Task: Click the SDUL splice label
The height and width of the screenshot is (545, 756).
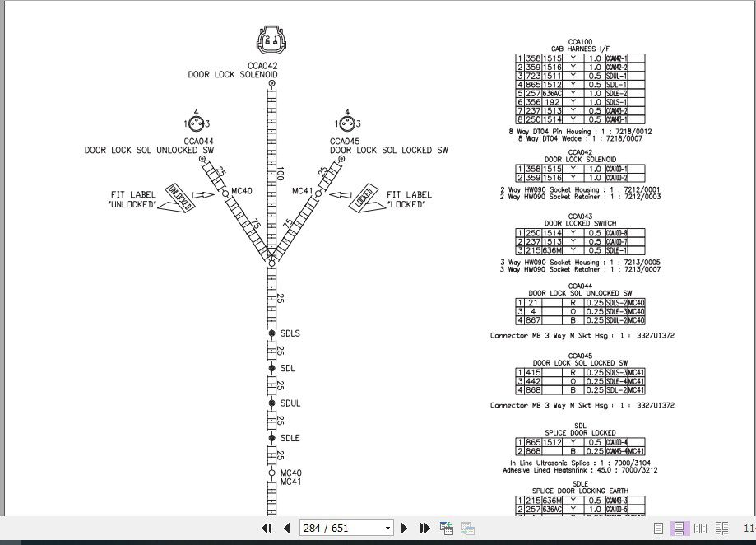Action: coord(290,403)
